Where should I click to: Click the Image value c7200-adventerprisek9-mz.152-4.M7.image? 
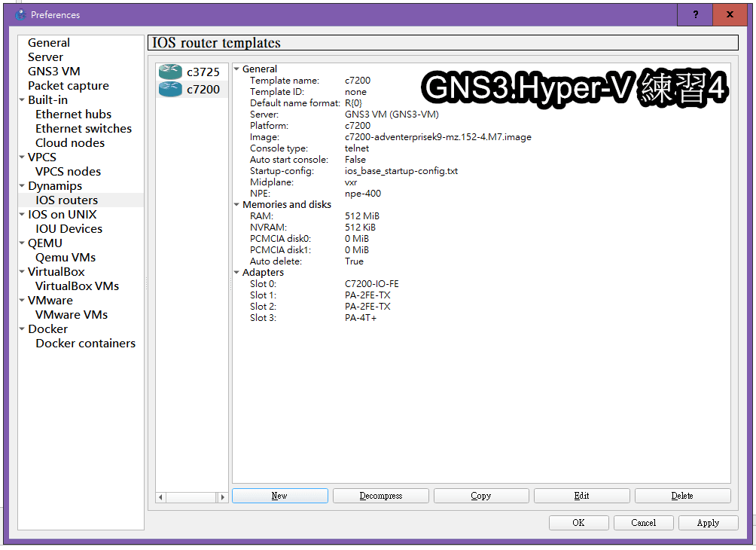point(437,137)
